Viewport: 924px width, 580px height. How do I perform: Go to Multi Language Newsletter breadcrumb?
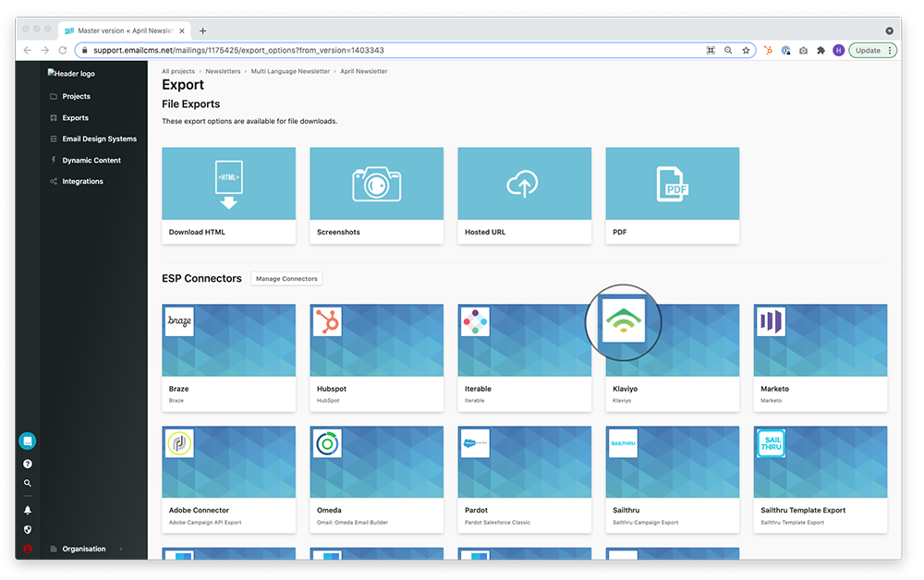(x=290, y=71)
